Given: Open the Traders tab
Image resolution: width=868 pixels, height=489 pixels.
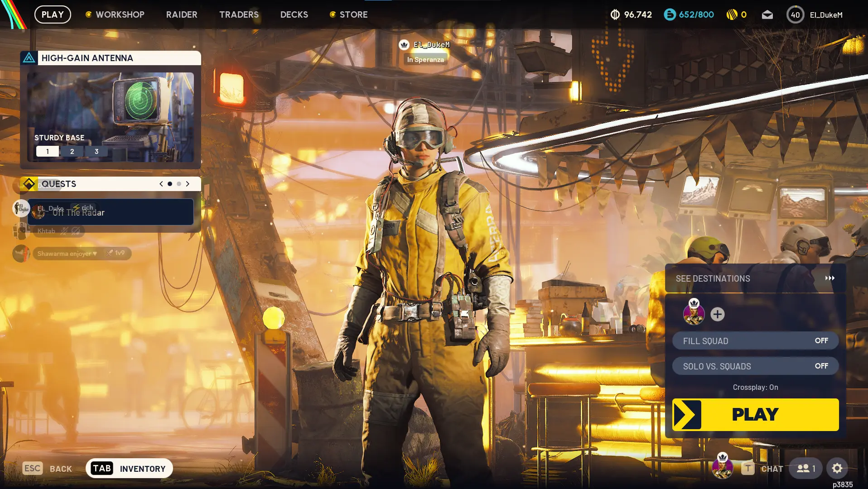Looking at the screenshot, I should (239, 14).
